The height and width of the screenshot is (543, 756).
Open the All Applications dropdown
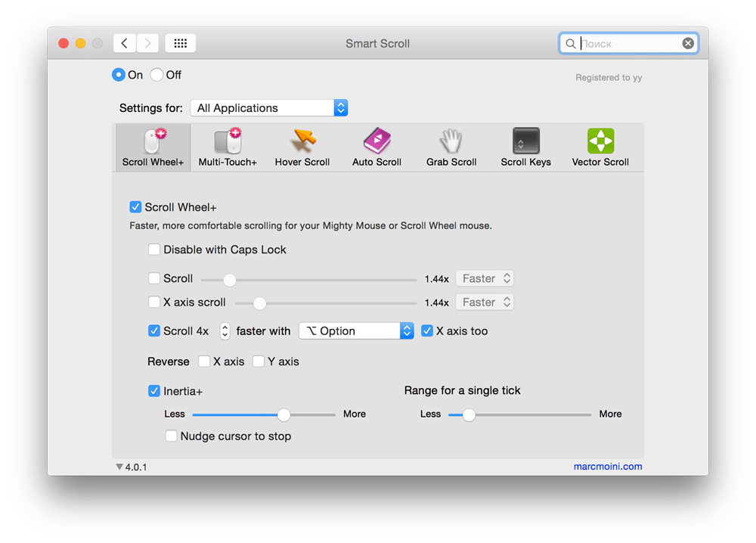point(269,107)
